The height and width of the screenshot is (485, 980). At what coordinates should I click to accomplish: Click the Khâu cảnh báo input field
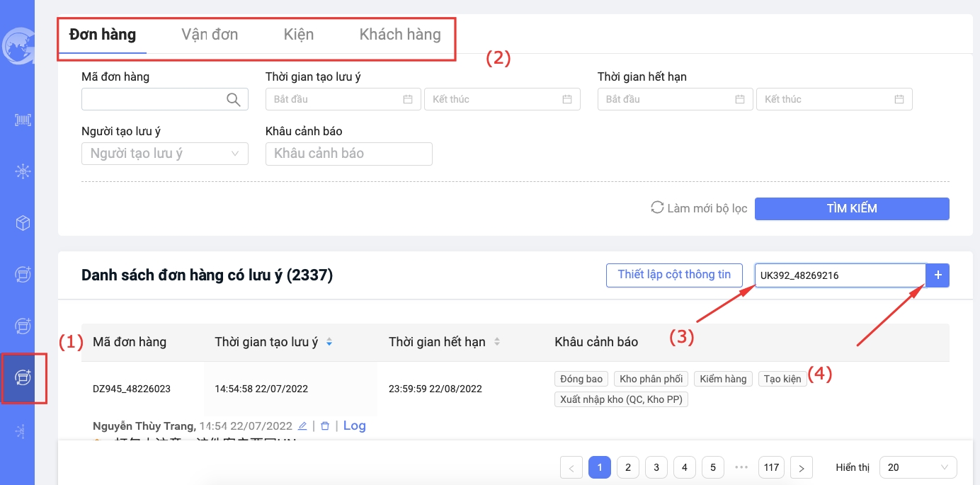(x=348, y=154)
